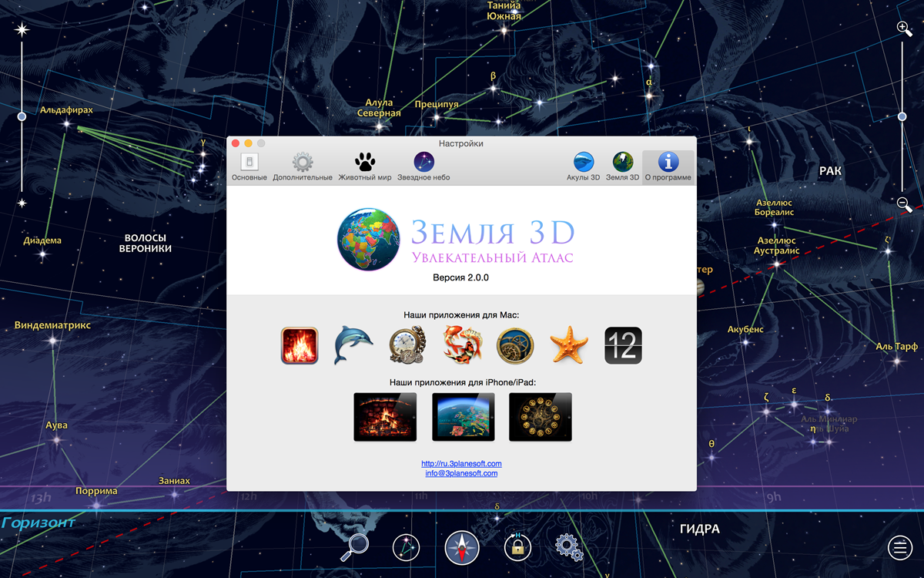Viewport: 924px width, 578px height.
Task: Select the Поррима star label
Action: pos(96,491)
